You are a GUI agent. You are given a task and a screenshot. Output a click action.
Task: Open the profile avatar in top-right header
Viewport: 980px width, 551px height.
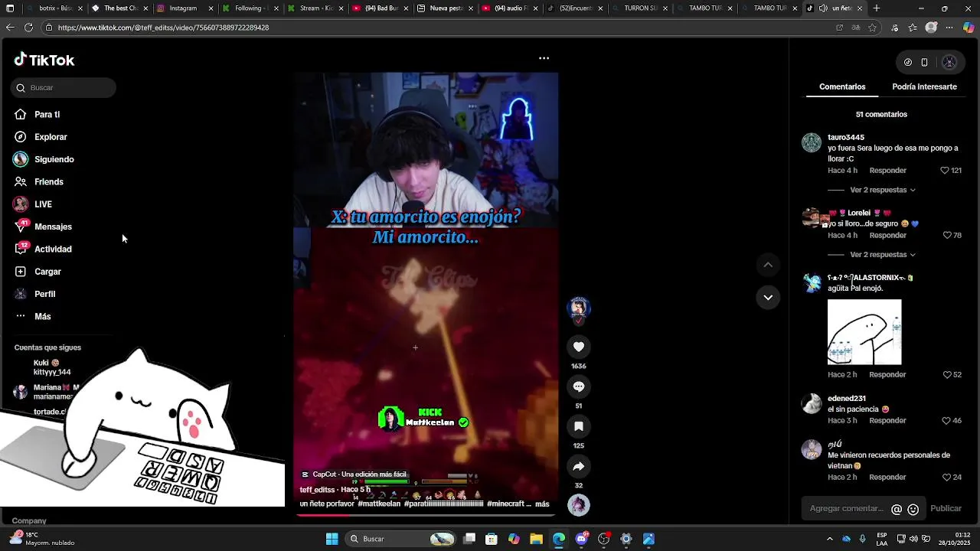949,63
